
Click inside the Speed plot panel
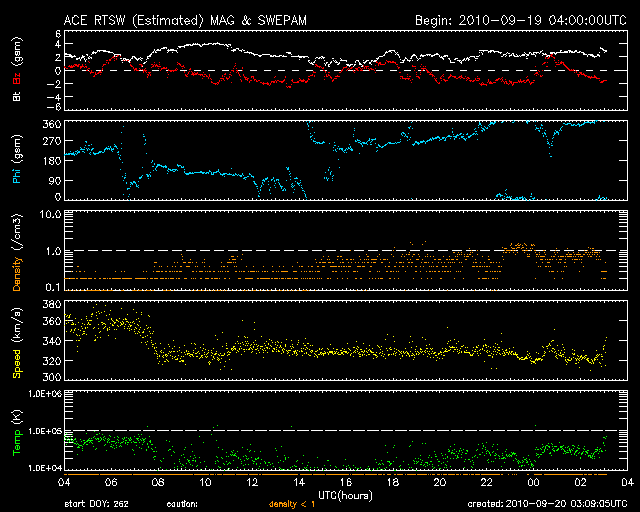click(x=346, y=341)
